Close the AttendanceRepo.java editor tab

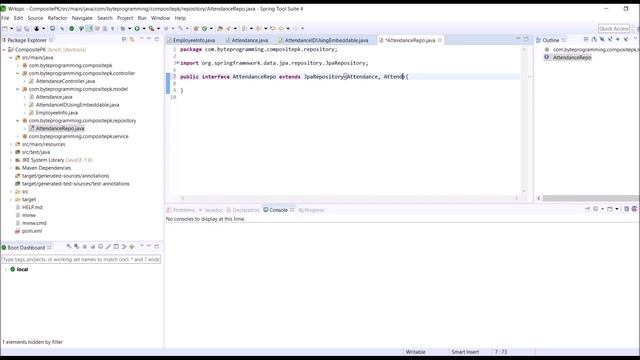[440, 40]
